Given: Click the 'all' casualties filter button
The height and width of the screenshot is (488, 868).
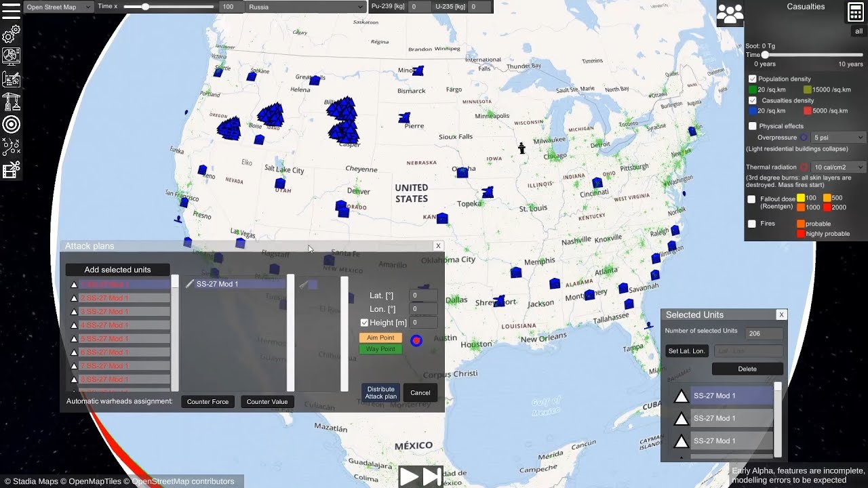Looking at the screenshot, I should point(859,31).
